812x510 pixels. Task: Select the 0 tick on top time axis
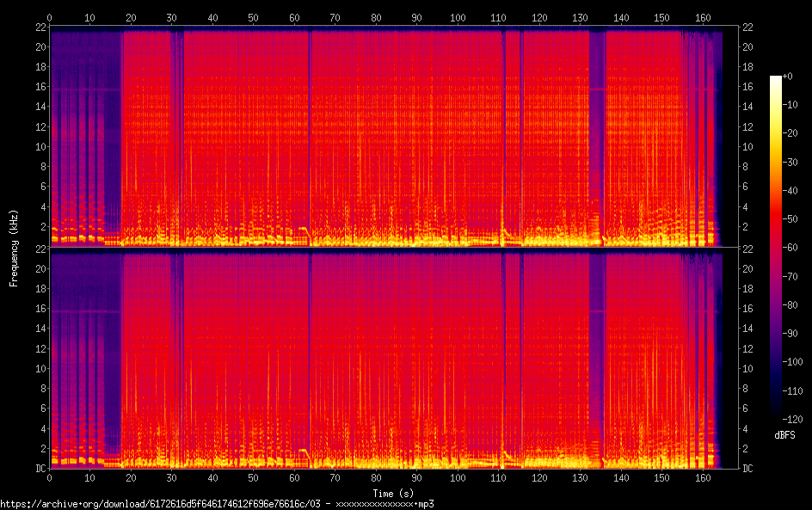pyautogui.click(x=50, y=17)
